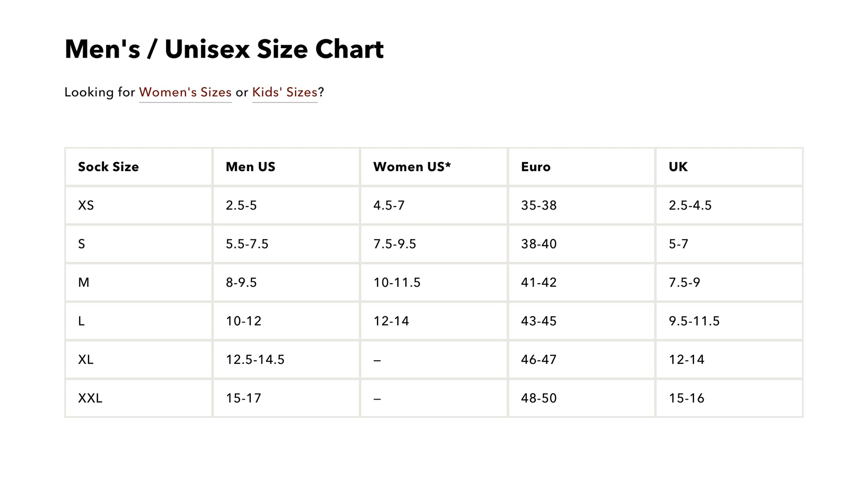868x482 pixels.
Task: Click the Euro column header
Action: pos(535,167)
